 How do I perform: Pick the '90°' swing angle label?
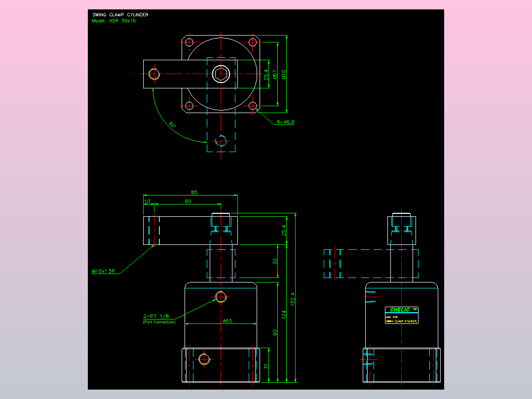[172, 124]
